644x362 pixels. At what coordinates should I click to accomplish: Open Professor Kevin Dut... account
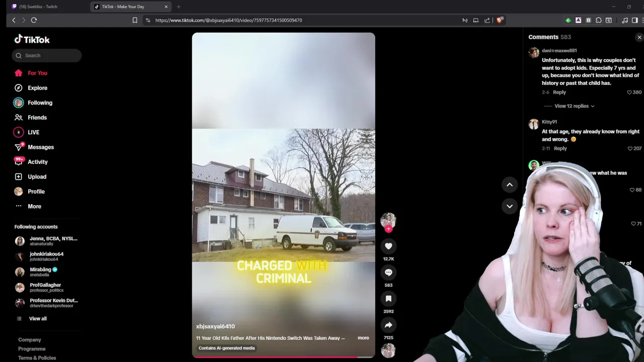click(46, 303)
